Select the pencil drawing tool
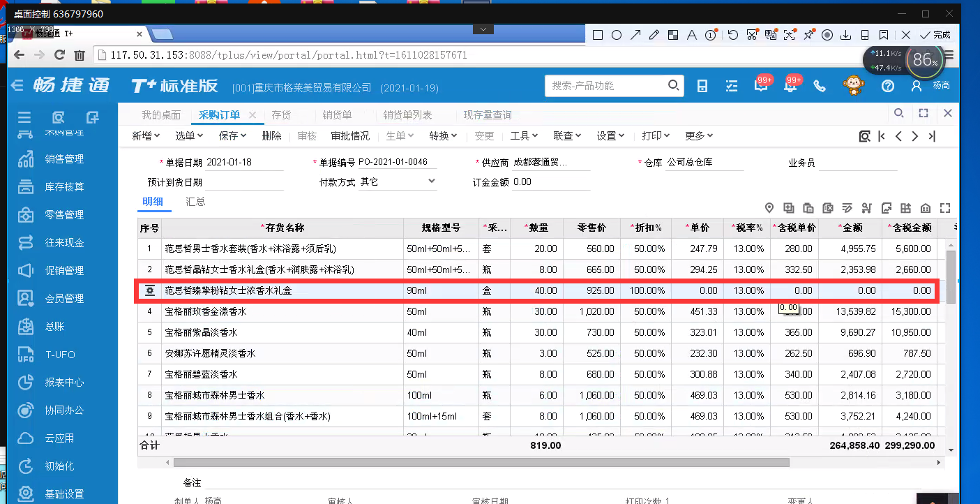The image size is (980, 504). coord(654,34)
